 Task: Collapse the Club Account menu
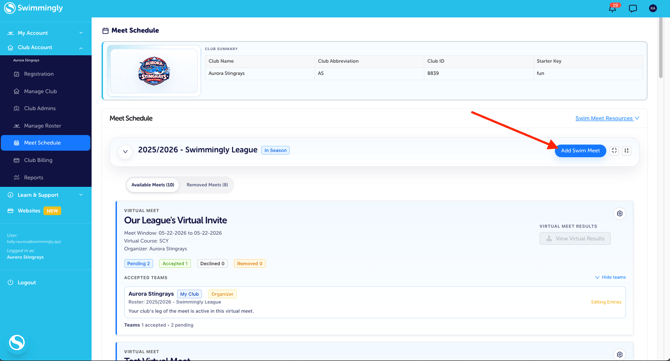click(46, 47)
